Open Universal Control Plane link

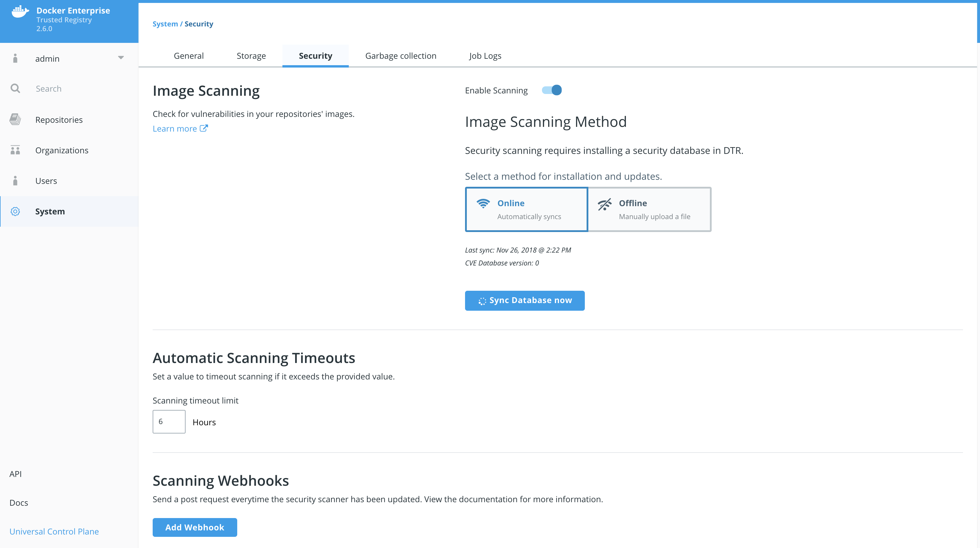tap(54, 532)
